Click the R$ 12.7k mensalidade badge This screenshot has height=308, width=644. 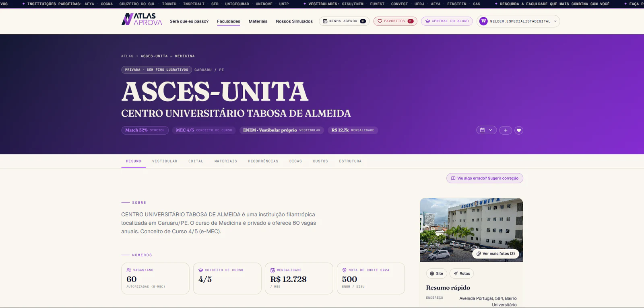click(353, 130)
